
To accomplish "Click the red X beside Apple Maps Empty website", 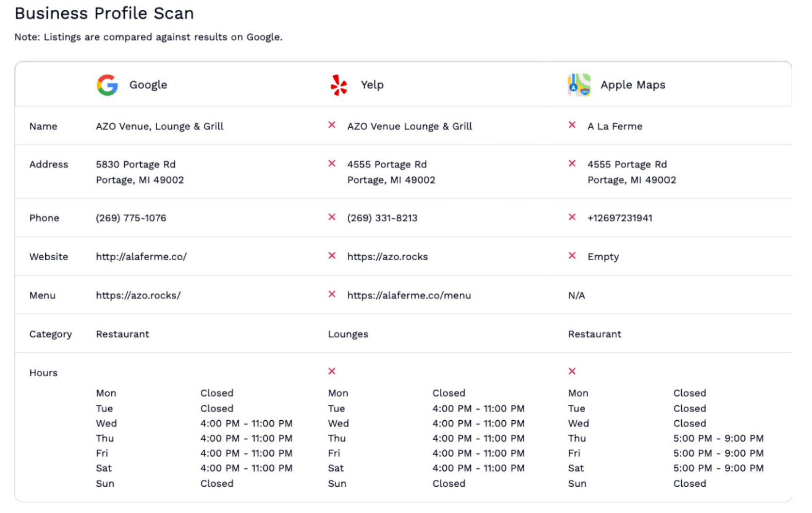I will [x=572, y=256].
